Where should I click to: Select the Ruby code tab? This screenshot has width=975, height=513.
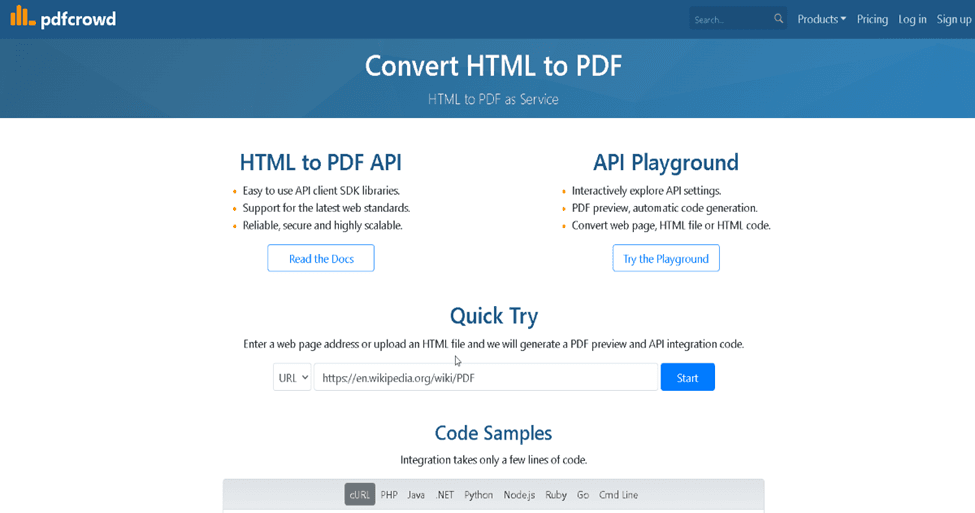[556, 495]
